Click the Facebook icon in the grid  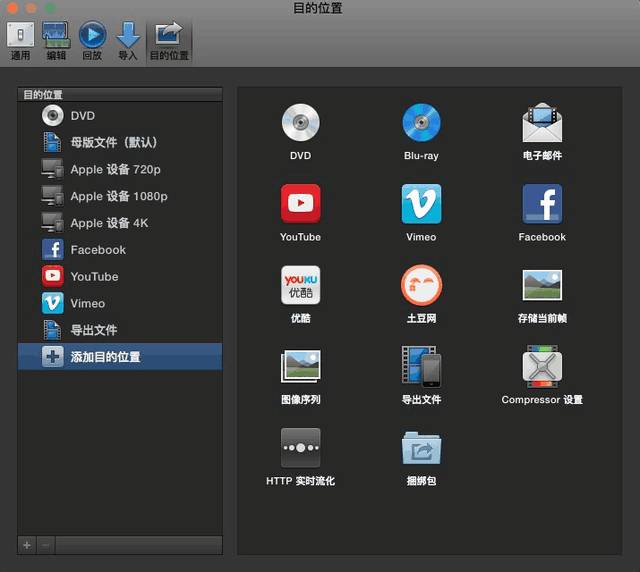tap(542, 203)
